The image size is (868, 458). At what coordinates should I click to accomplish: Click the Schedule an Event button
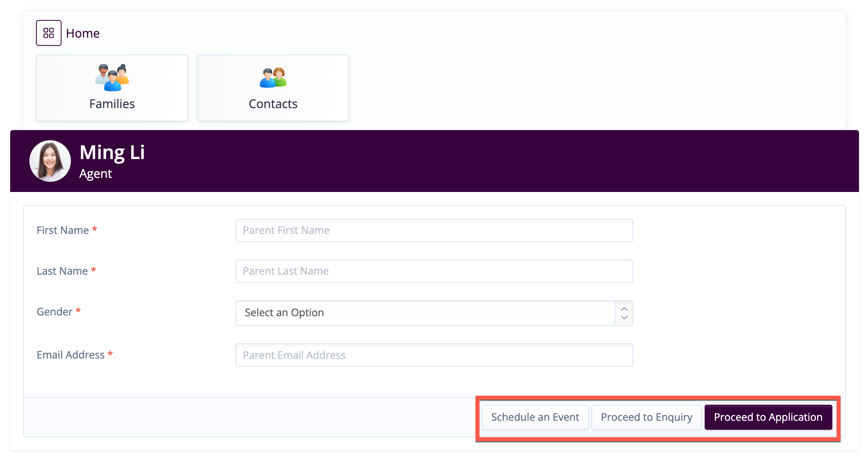(x=535, y=417)
